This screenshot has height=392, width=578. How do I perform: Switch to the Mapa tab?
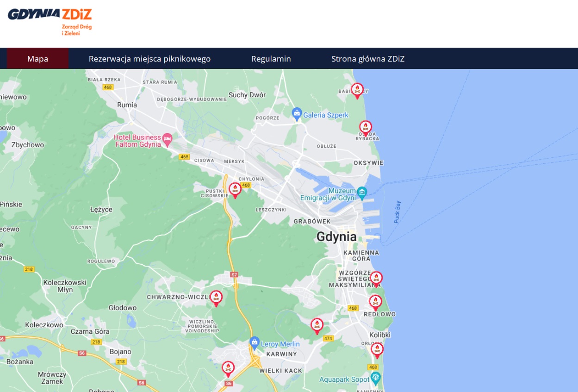[x=37, y=59]
